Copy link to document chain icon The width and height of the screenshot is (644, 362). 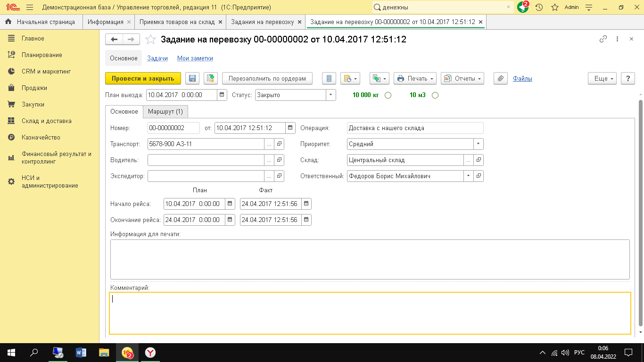click(x=603, y=40)
